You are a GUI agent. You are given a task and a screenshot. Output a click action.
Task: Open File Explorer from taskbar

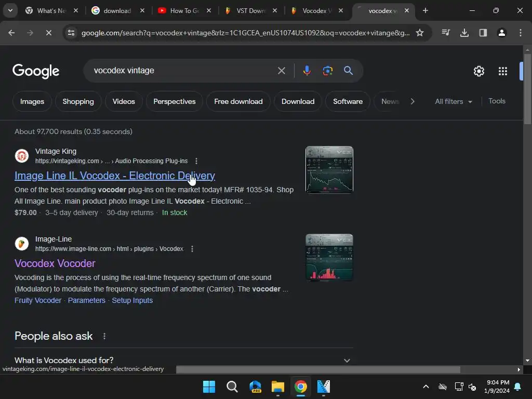(278, 387)
